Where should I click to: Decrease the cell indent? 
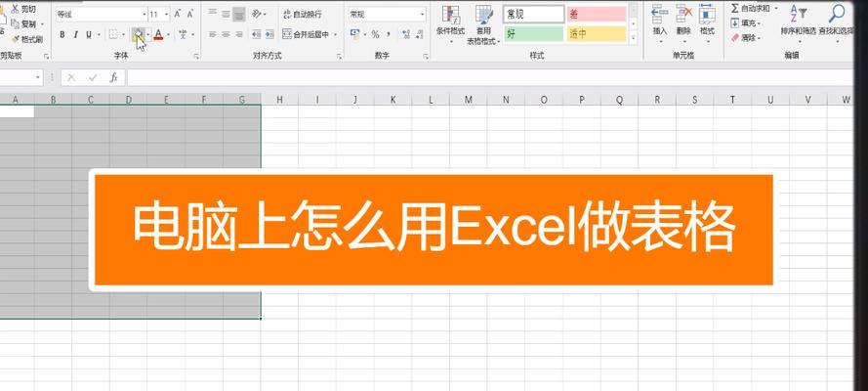click(257, 34)
